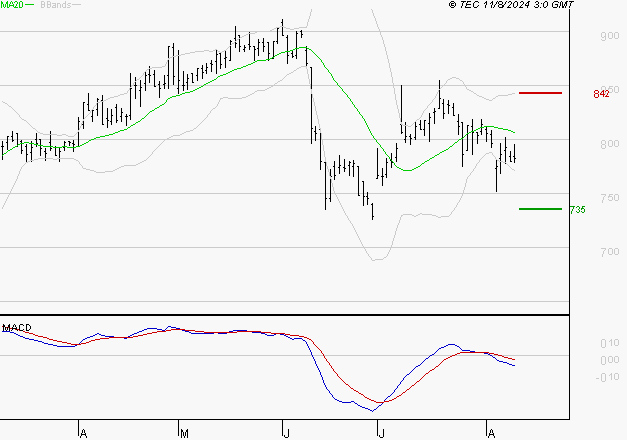Click the May 'M' month tick label
The height and width of the screenshot is (440, 627).
[184, 434]
